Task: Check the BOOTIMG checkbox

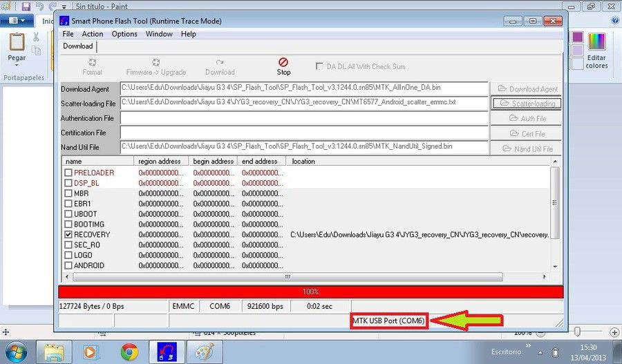Action: point(68,224)
